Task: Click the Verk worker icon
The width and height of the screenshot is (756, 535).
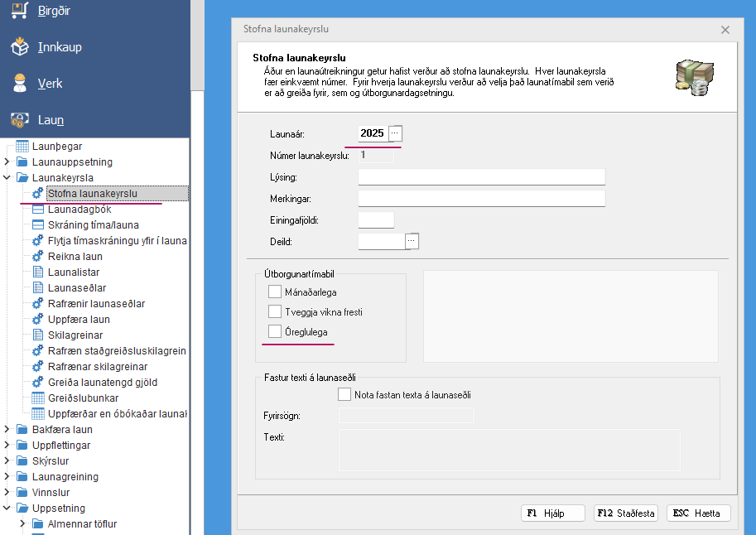Action: (x=20, y=84)
